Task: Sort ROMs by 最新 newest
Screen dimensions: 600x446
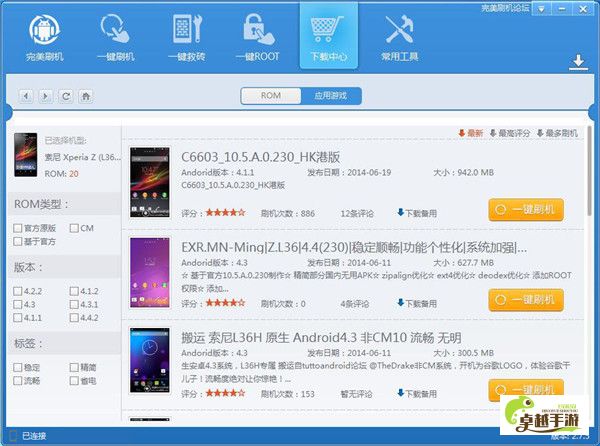Action: [x=471, y=133]
